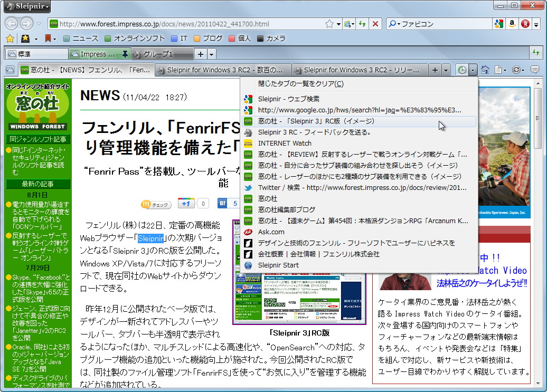Reopen Sleipnir 3 RC - フィードバックを送る entry

(359, 132)
